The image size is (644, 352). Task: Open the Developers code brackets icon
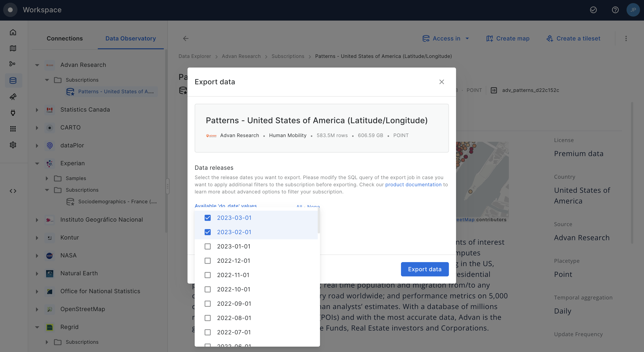tap(13, 191)
